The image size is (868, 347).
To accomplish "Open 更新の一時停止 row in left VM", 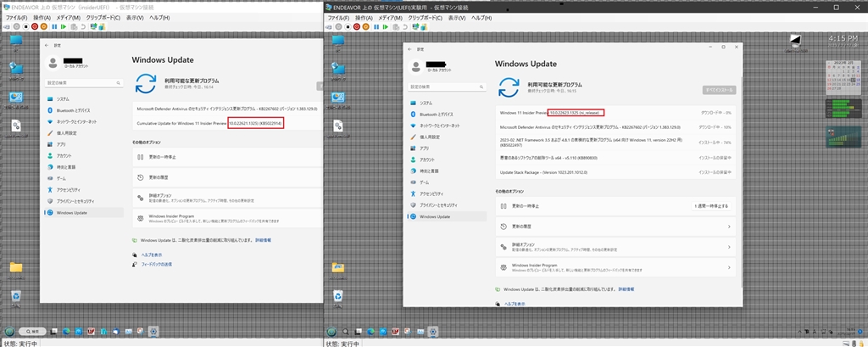I will 227,158.
